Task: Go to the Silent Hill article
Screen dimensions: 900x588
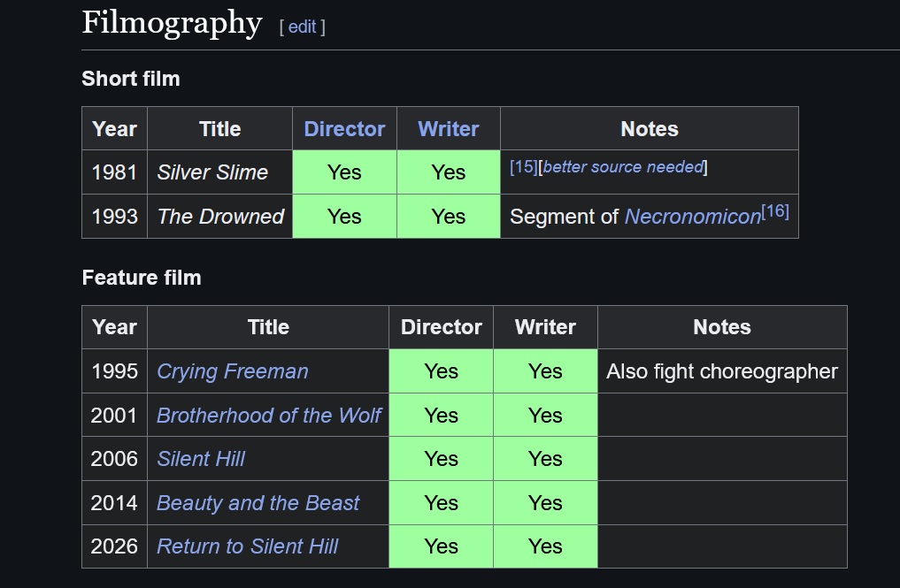Action: [x=201, y=459]
